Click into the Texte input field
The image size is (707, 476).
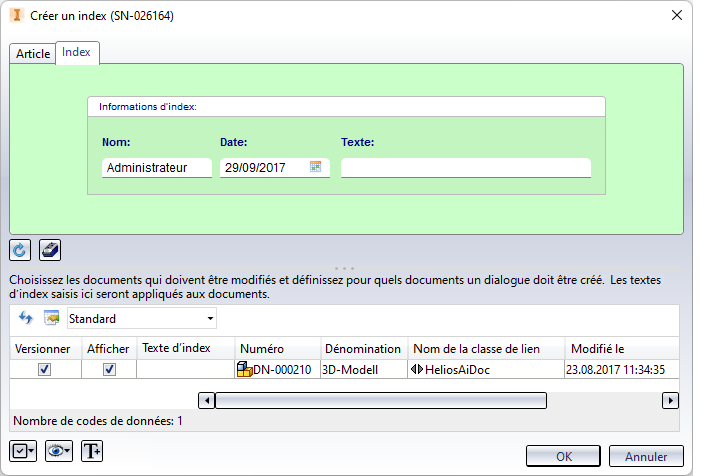(x=466, y=168)
